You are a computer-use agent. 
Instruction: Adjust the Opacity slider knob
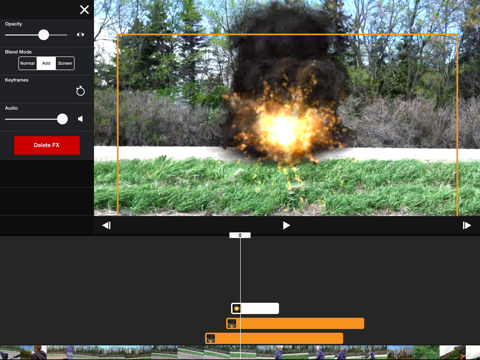pyautogui.click(x=43, y=35)
